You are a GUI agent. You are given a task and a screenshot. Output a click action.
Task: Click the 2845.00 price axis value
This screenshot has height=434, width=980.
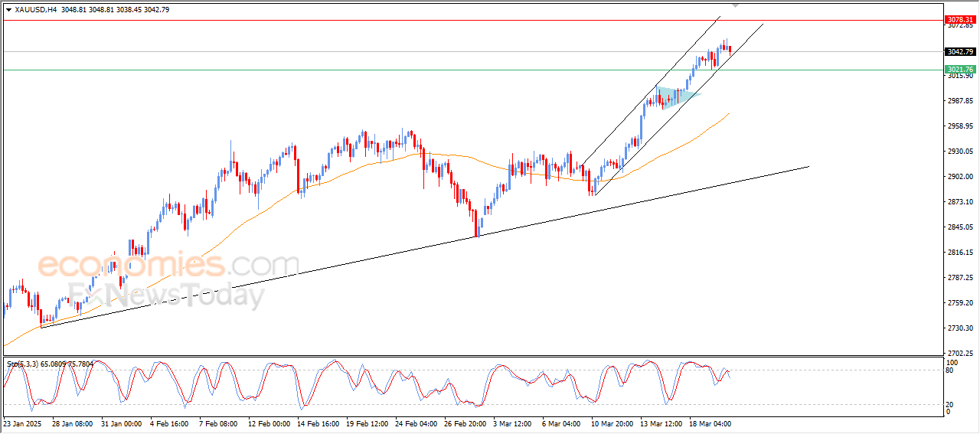pyautogui.click(x=959, y=227)
